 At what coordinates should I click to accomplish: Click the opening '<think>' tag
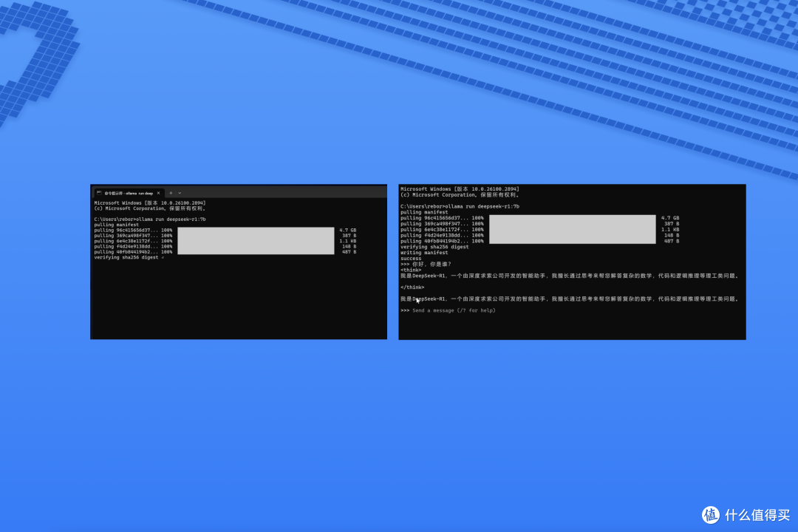pos(411,270)
